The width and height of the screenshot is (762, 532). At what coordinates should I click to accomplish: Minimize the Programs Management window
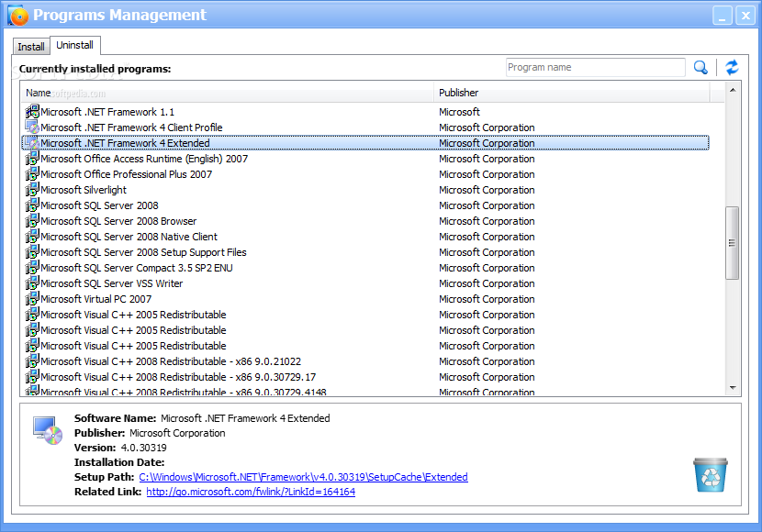[723, 15]
